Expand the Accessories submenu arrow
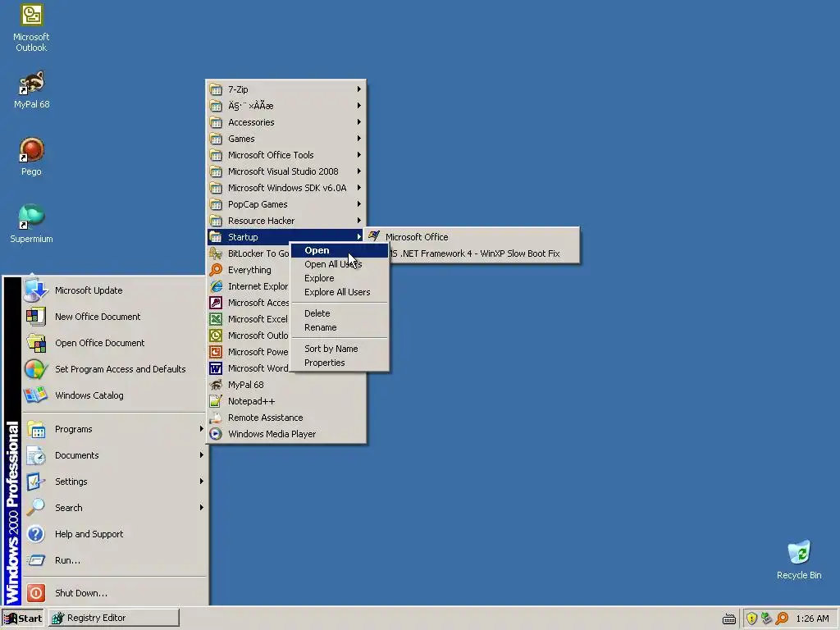 (x=359, y=122)
